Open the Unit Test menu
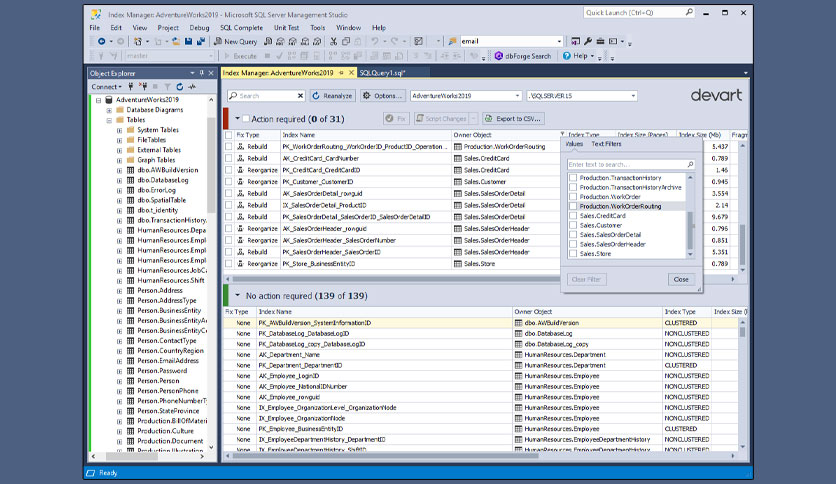The height and width of the screenshot is (484, 836). pyautogui.click(x=286, y=28)
